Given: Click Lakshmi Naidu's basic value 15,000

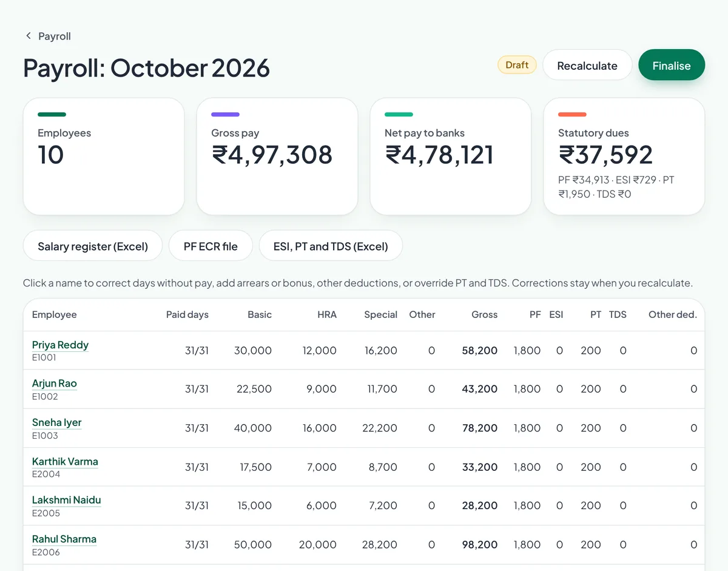Looking at the screenshot, I should 255,505.
